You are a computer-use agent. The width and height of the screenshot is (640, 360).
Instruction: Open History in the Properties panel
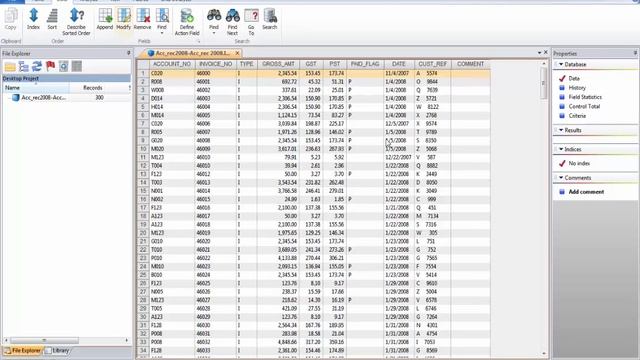click(577, 88)
